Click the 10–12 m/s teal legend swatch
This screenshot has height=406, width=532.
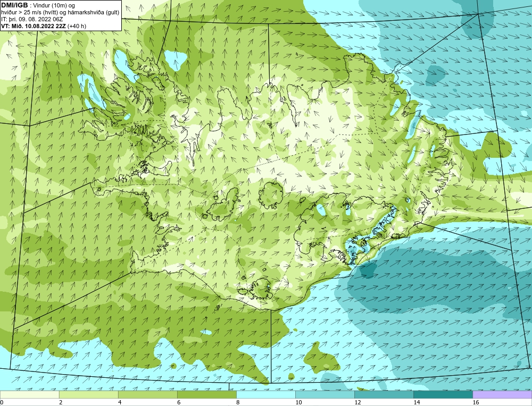[325, 394]
